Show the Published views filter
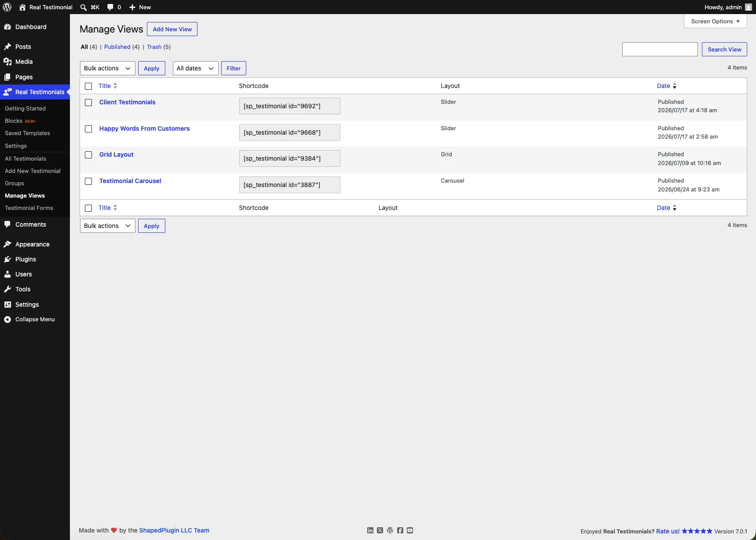The width and height of the screenshot is (756, 540). 117,47
